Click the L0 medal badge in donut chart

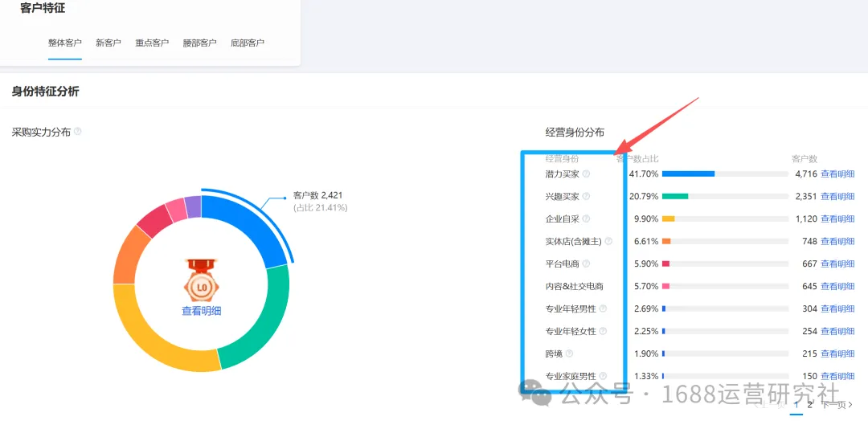coord(202,280)
